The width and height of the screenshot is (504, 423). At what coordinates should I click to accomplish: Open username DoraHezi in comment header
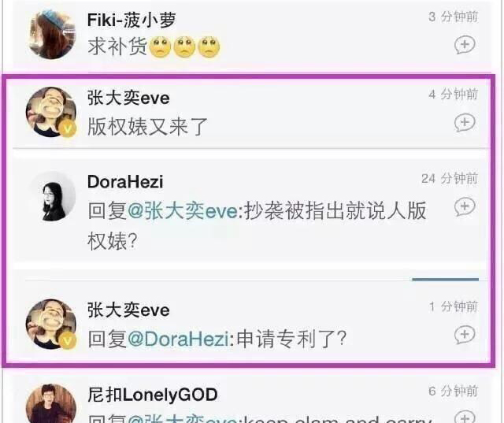(x=125, y=182)
